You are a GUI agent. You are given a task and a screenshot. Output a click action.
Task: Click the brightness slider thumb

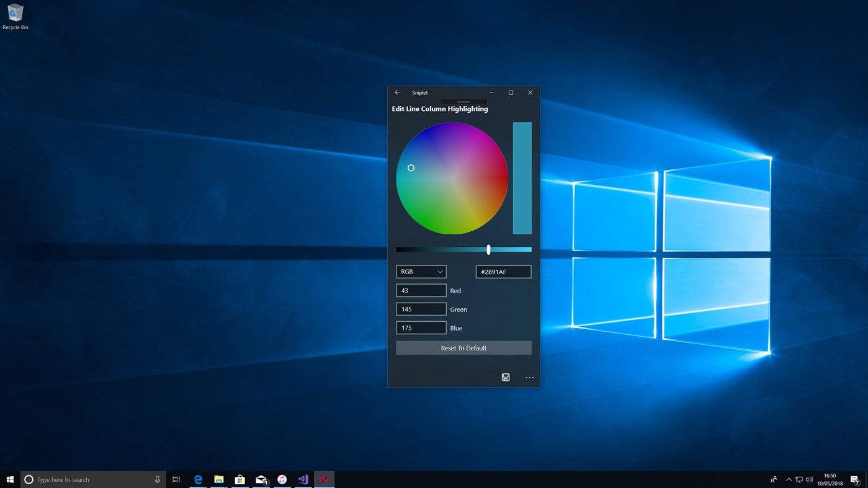pos(488,249)
